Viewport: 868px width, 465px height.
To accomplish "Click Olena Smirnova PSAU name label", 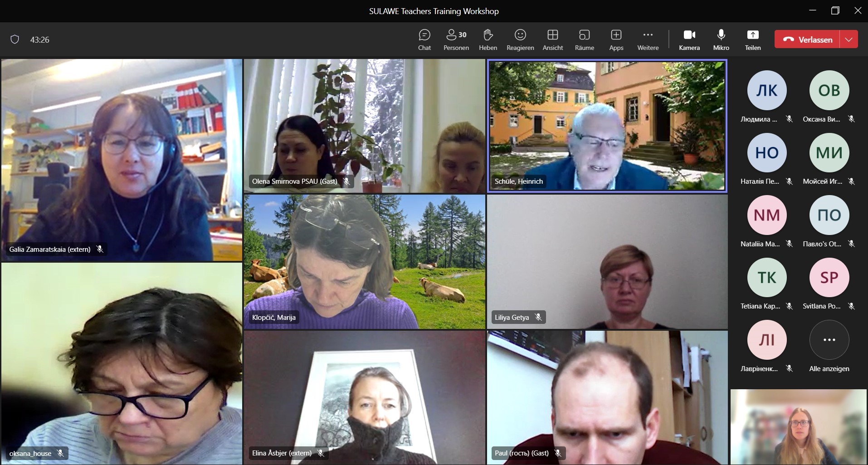I will pos(295,181).
